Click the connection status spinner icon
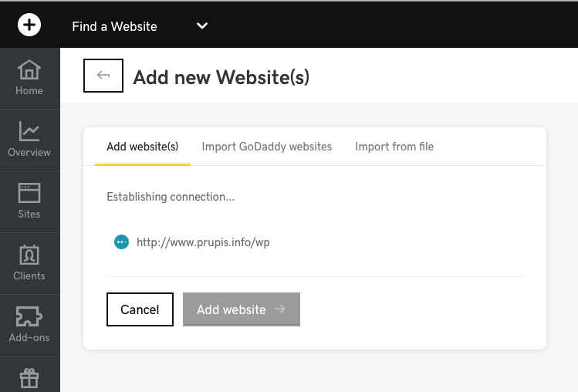 [121, 242]
